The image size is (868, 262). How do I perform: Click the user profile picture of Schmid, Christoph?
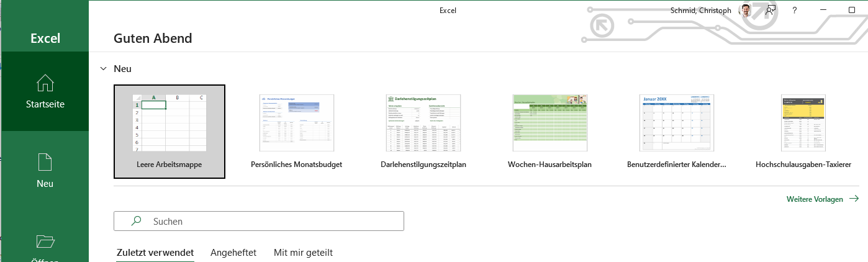745,10
